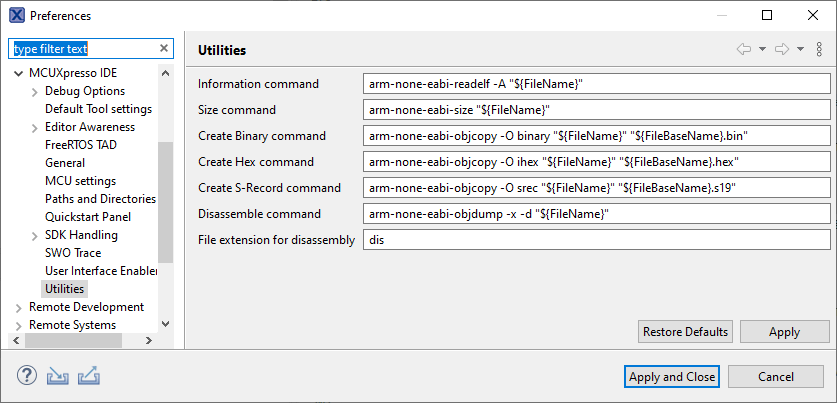The width and height of the screenshot is (837, 403).
Task: Expand the Remote Systems node
Action: [19, 326]
